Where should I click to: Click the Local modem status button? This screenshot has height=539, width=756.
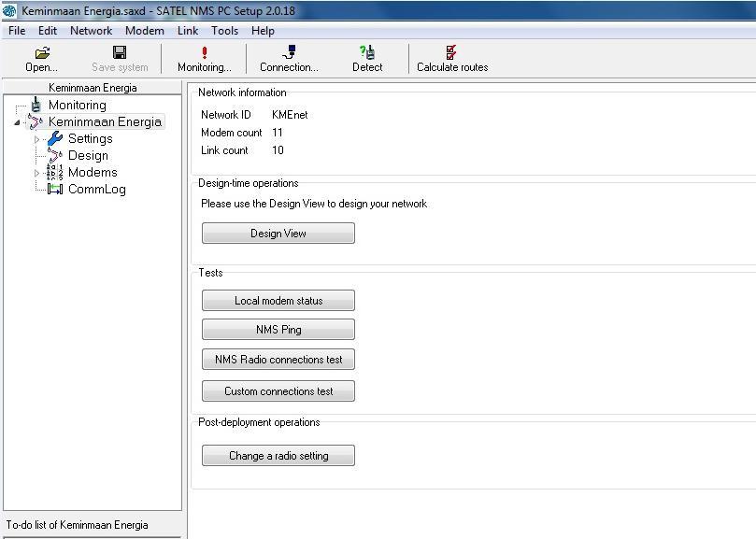pyautogui.click(x=278, y=301)
